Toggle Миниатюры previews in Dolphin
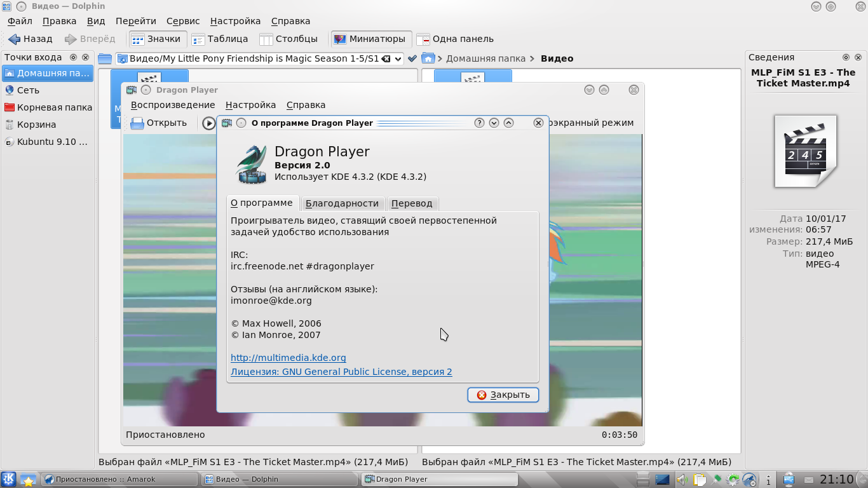 click(370, 39)
